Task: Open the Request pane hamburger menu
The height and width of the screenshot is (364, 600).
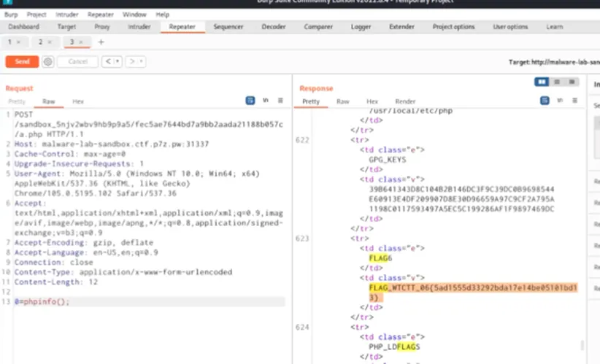Action: 280,101
